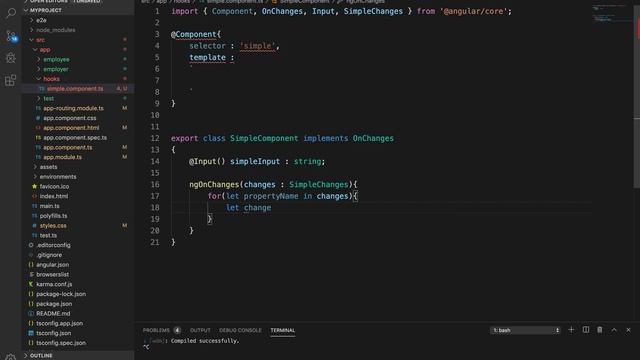Expand the assets folder
The width and height of the screenshot is (640, 360).
pos(48,167)
